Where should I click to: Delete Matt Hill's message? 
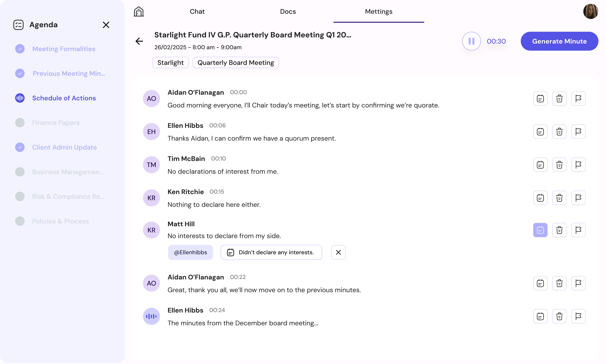pyautogui.click(x=559, y=230)
